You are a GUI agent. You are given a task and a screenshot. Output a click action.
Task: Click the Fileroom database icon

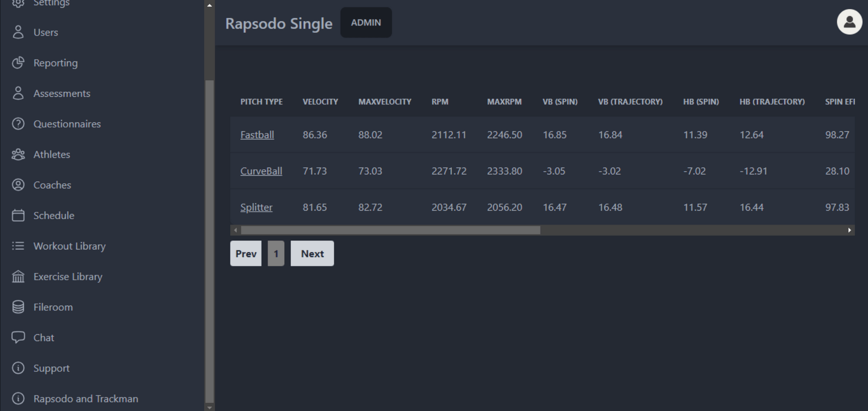[x=18, y=307]
